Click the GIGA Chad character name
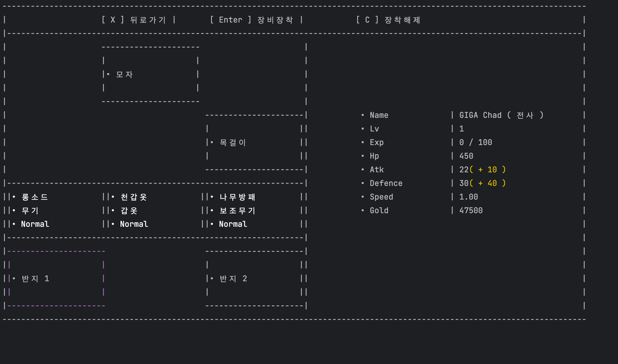The height and width of the screenshot is (364, 618). (480, 115)
